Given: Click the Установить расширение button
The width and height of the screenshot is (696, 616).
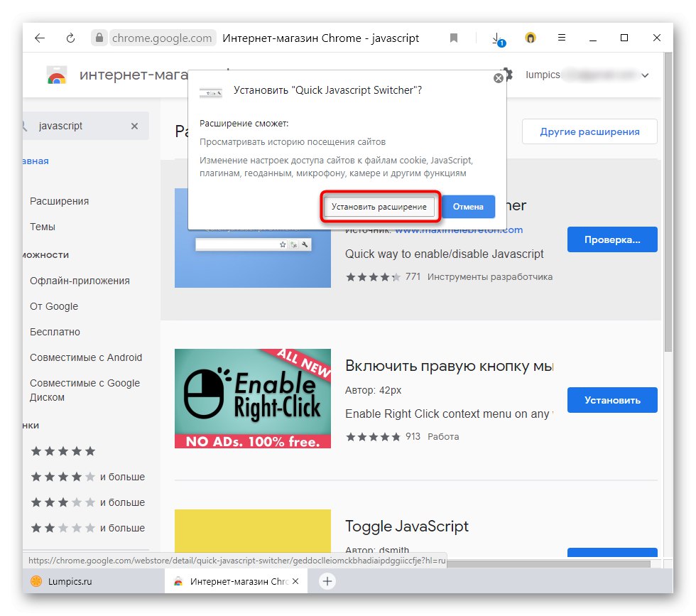Looking at the screenshot, I should tap(379, 207).
